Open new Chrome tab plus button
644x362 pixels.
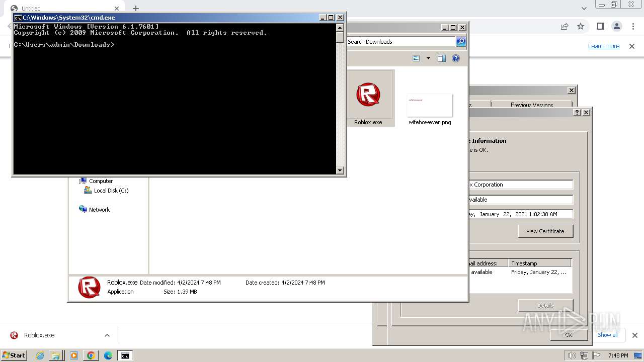point(136,8)
